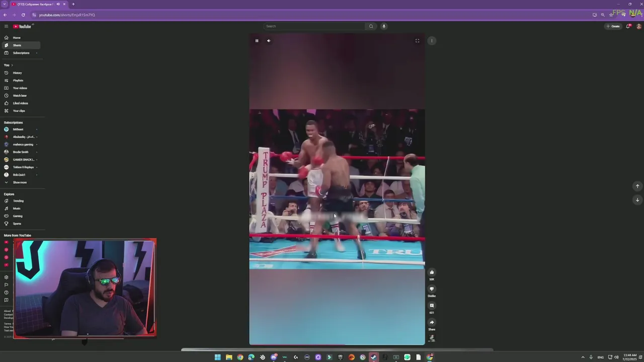Reload the browser page

23,15
